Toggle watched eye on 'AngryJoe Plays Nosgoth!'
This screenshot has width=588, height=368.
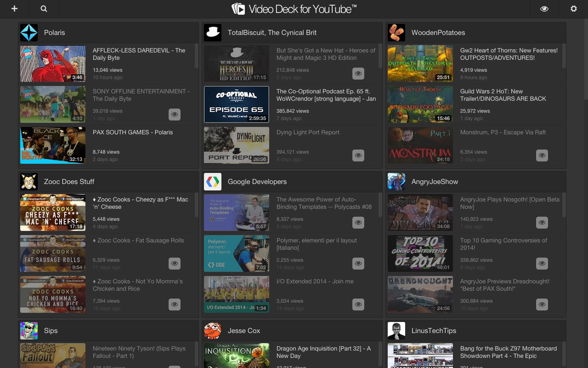pyautogui.click(x=542, y=223)
